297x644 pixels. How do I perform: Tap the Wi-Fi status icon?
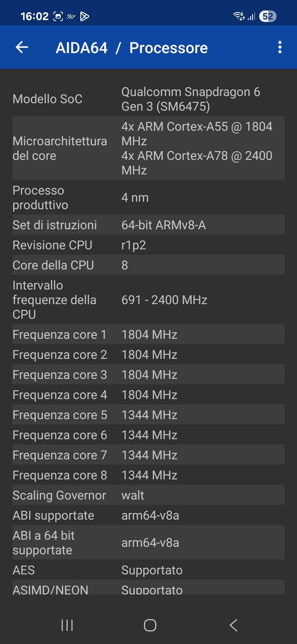pos(239,16)
